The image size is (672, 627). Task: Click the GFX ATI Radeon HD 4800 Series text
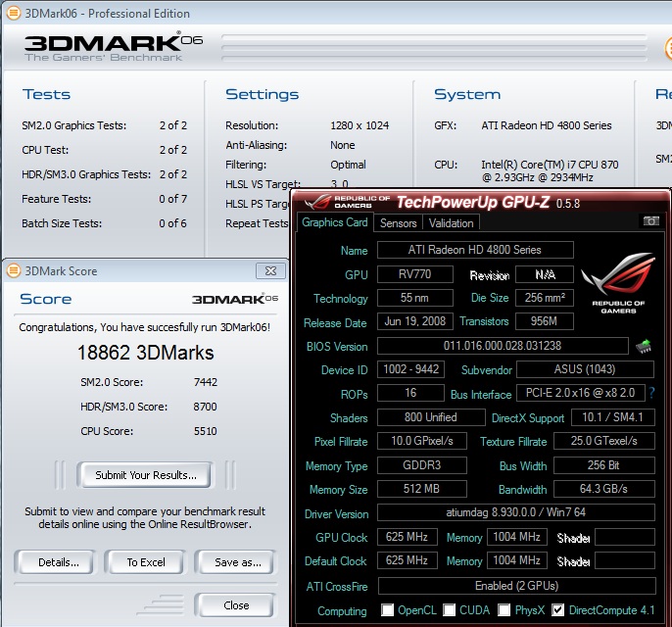click(x=547, y=125)
